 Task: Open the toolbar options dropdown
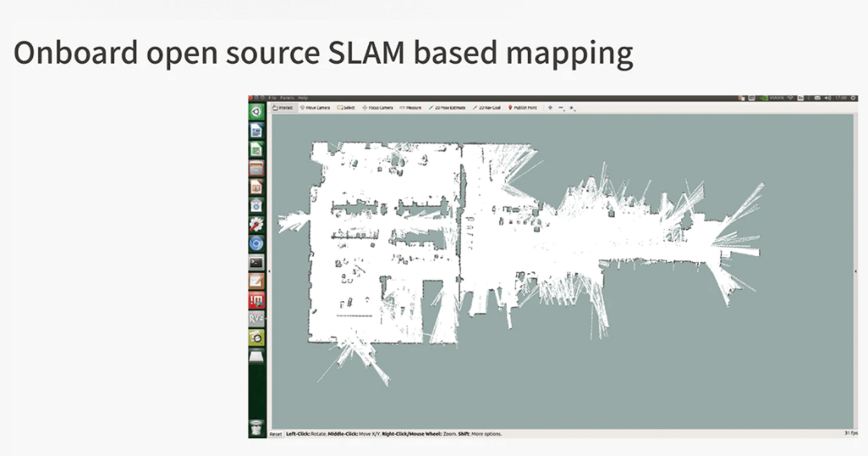tap(572, 108)
